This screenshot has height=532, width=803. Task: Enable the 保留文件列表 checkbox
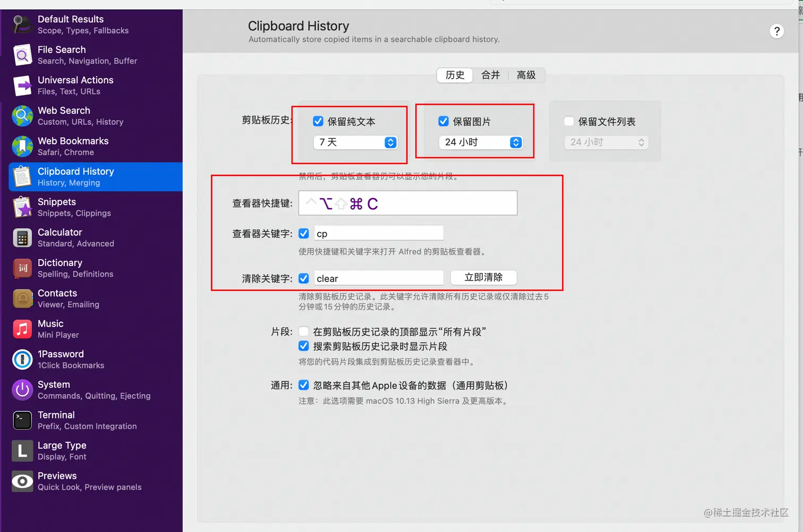[569, 121]
